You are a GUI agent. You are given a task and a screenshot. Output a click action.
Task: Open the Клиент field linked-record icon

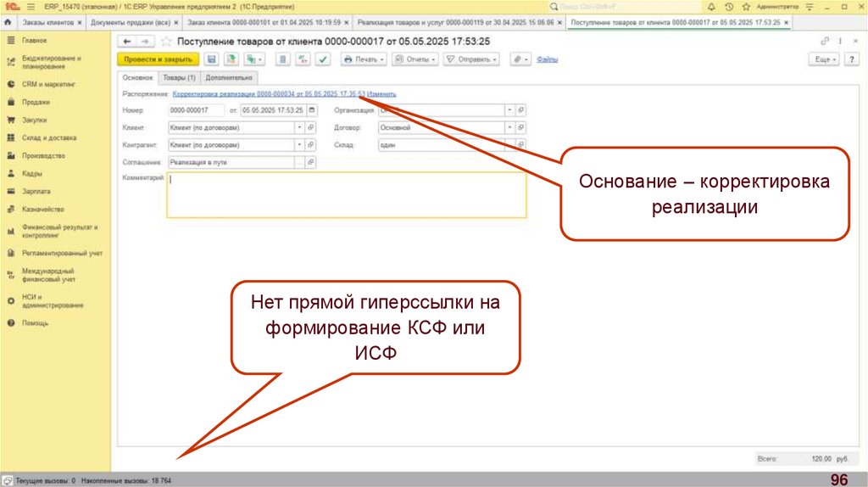[311, 127]
